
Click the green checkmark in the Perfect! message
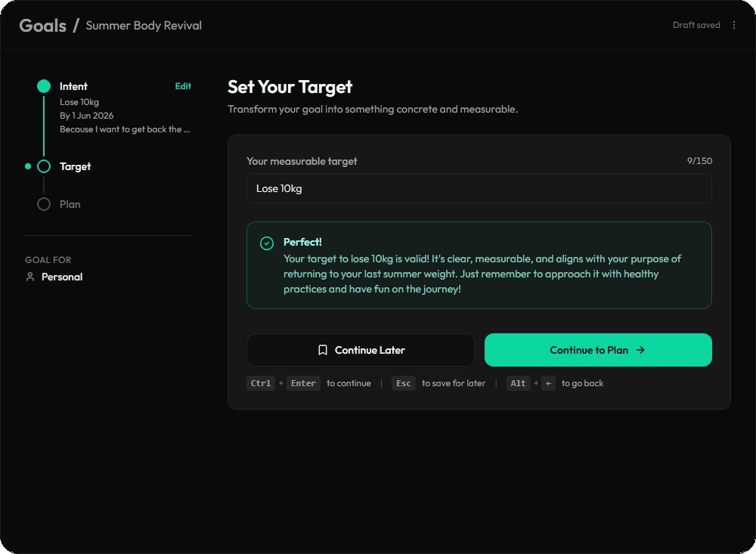pos(266,243)
